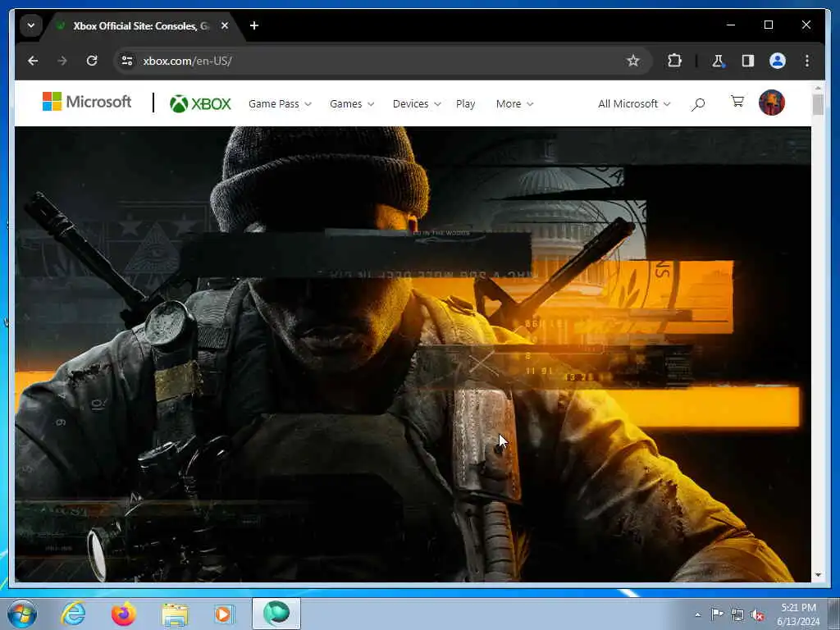This screenshot has width=840, height=630.
Task: Open the Chrome three-dot menu
Action: (x=807, y=61)
